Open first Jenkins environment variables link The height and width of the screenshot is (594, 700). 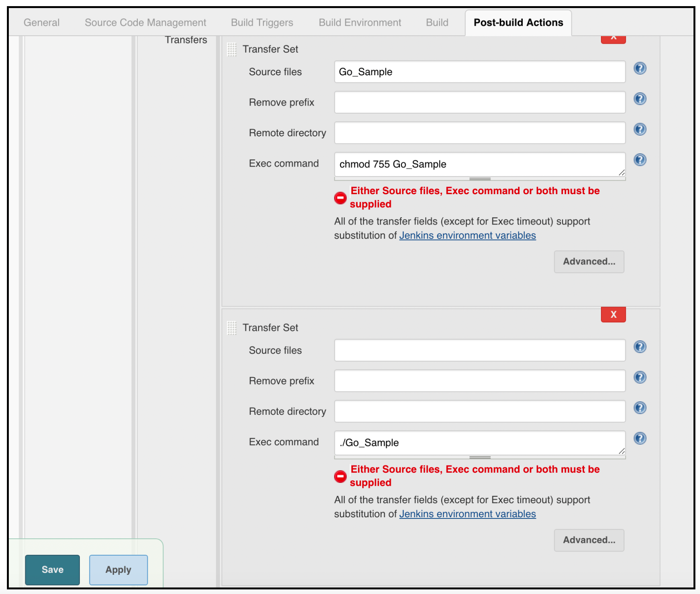click(x=467, y=236)
